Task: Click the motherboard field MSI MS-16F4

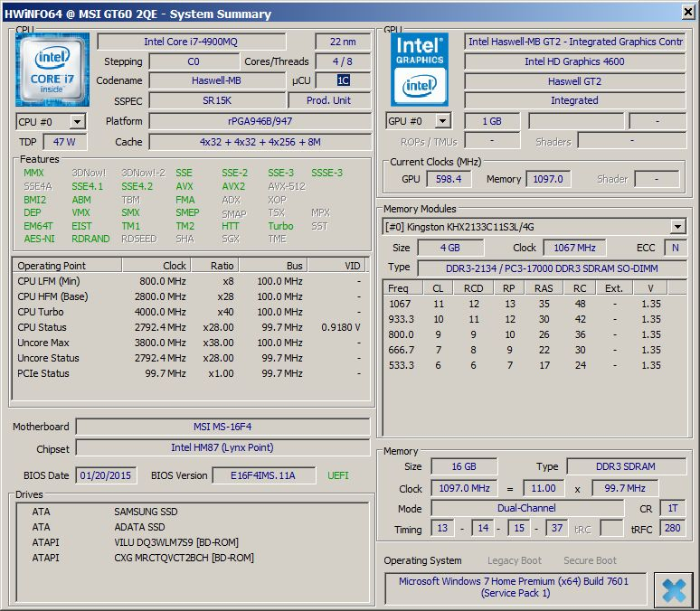Action: click(x=222, y=427)
